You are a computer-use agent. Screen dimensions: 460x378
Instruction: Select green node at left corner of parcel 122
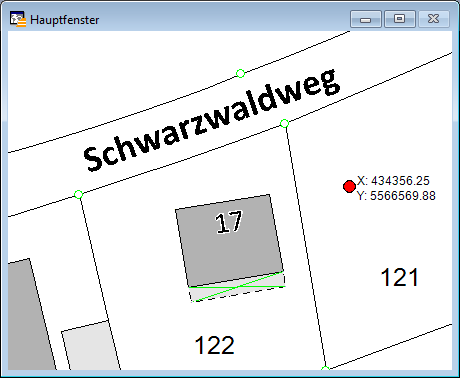click(x=78, y=194)
